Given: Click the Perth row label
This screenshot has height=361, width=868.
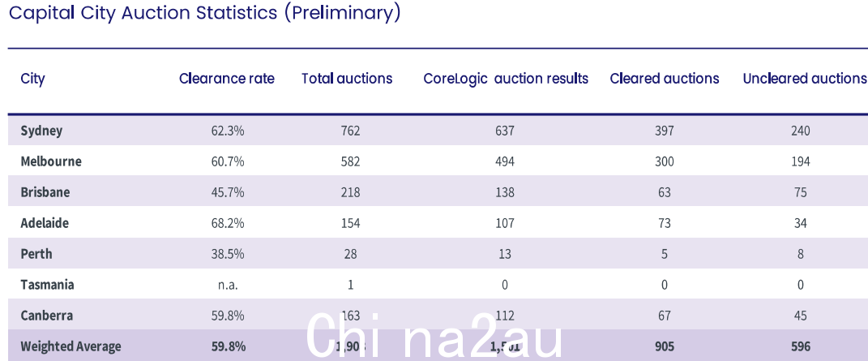Looking at the screenshot, I should [x=36, y=254].
